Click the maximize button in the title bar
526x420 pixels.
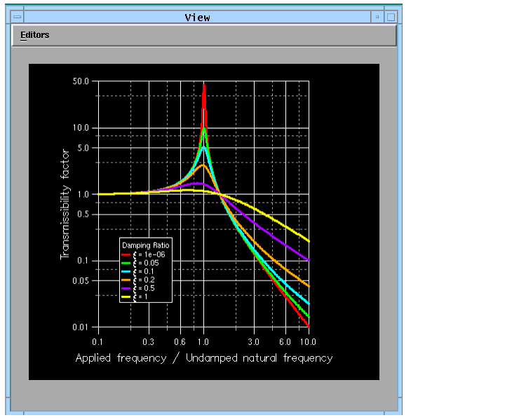coord(391,17)
